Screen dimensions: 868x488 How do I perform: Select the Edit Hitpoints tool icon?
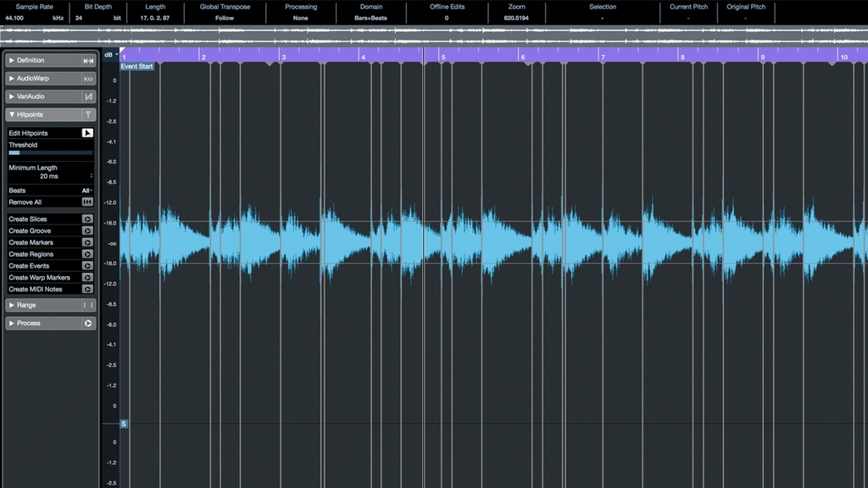coord(86,132)
